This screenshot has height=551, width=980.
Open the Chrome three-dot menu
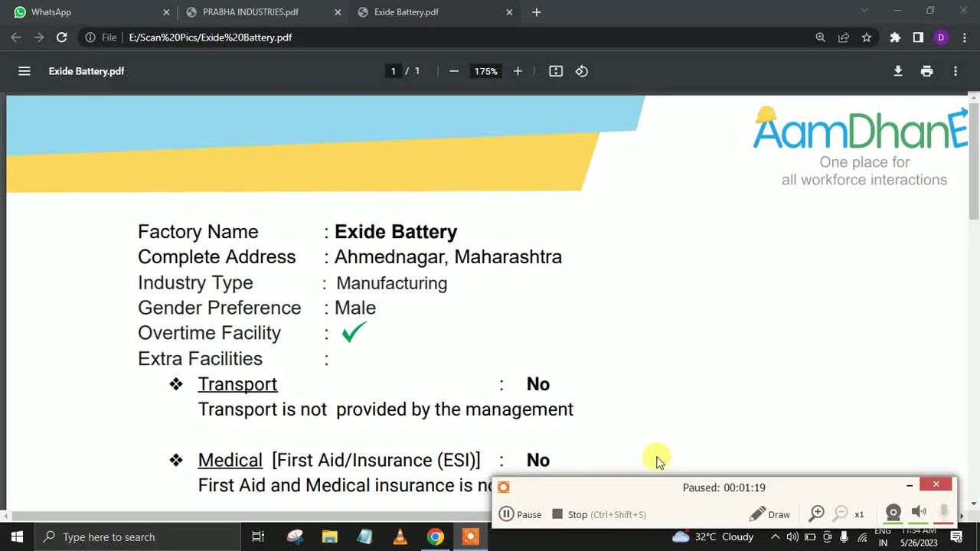click(964, 37)
